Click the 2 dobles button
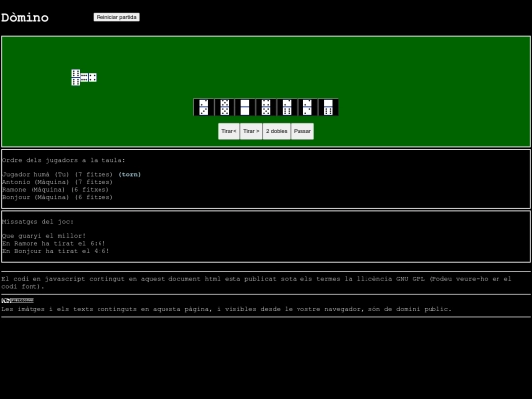The image size is (532, 399). point(277,131)
